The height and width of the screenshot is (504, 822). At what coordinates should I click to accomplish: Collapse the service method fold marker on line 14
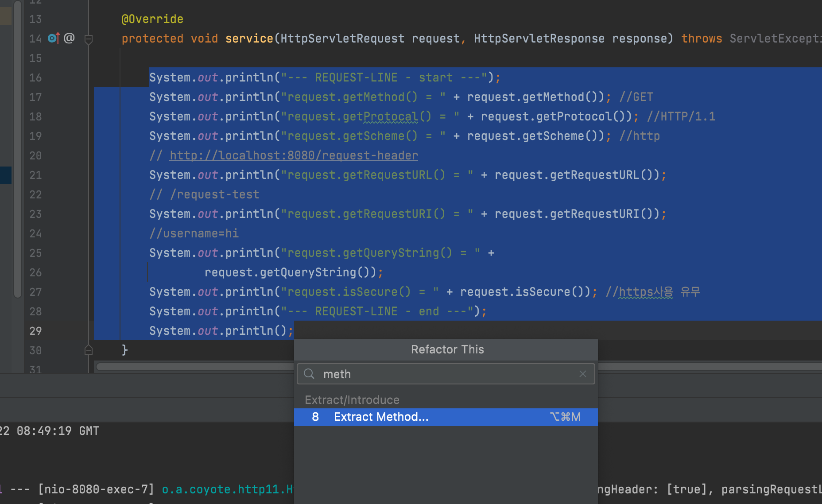point(89,39)
